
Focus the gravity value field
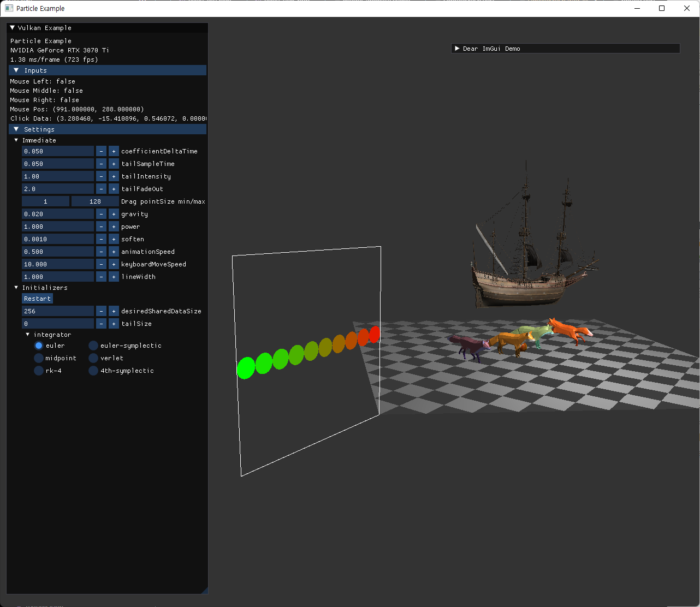click(58, 214)
